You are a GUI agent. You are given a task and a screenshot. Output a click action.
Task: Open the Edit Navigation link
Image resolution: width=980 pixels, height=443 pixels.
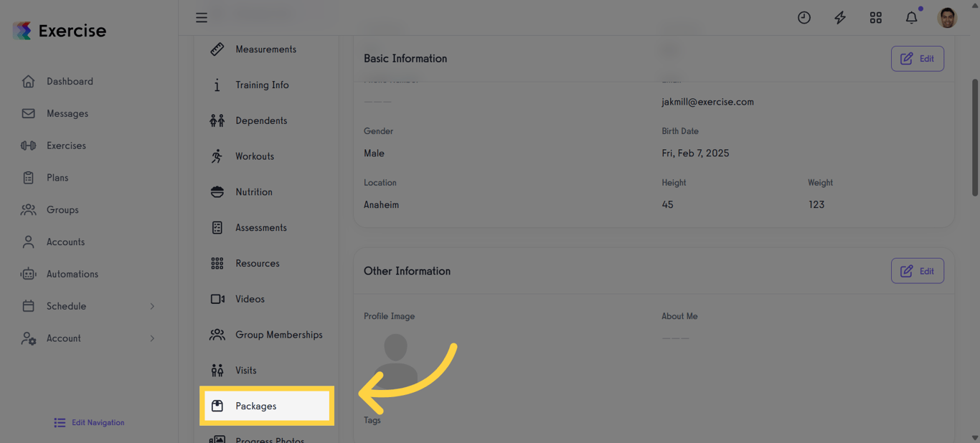(x=88, y=422)
